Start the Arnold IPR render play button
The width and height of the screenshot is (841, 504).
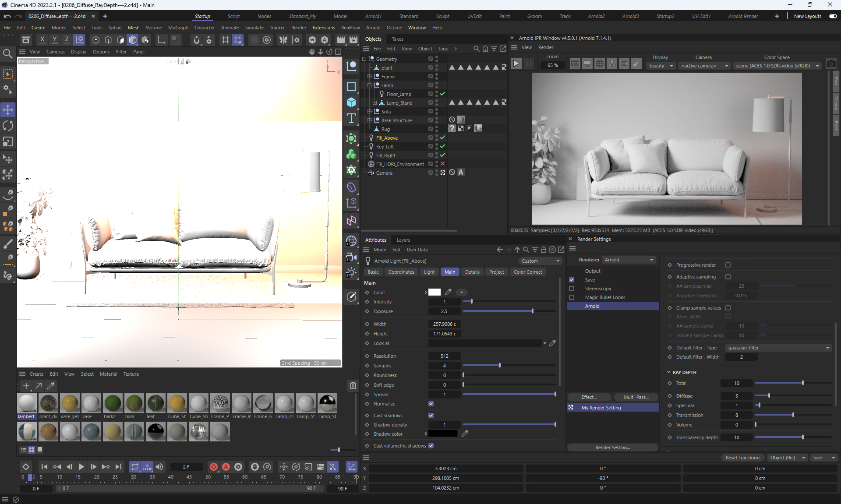[516, 64]
